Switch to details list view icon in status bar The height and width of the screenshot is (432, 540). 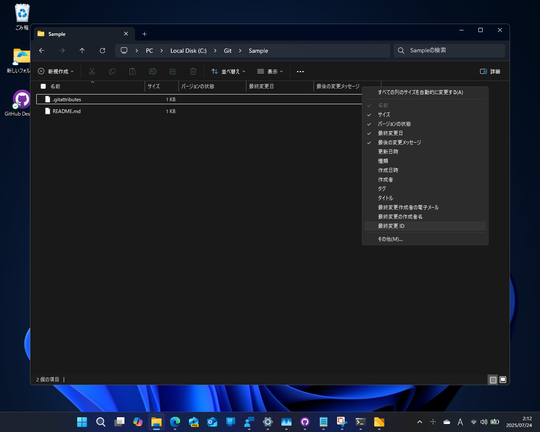pos(493,379)
